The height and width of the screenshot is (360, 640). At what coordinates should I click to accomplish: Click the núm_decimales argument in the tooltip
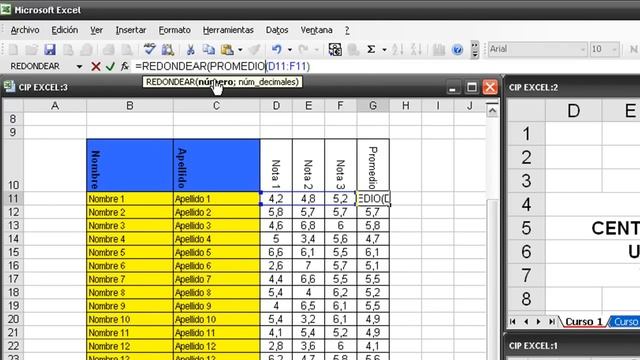[268, 82]
